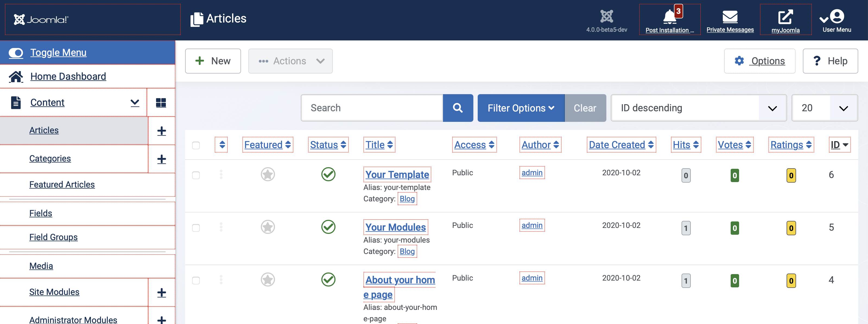Add new Administrator Module via plus icon
Screen dimensions: 868x324
[x=161, y=320]
